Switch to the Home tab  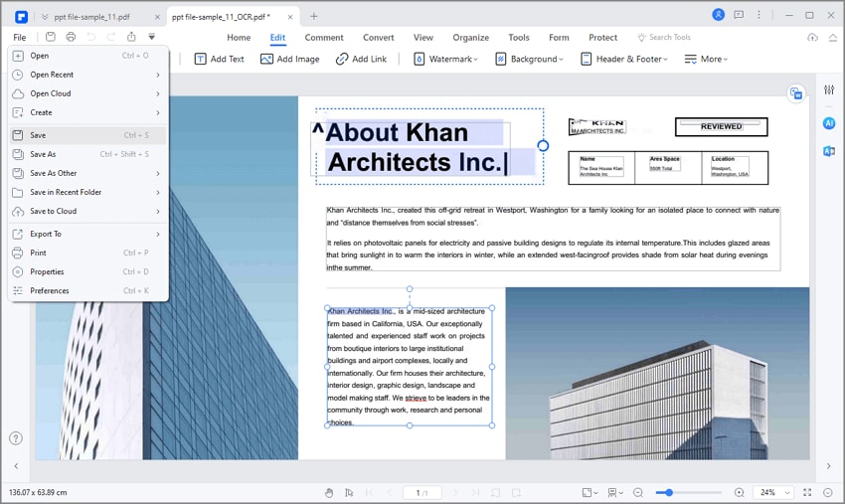coord(239,37)
